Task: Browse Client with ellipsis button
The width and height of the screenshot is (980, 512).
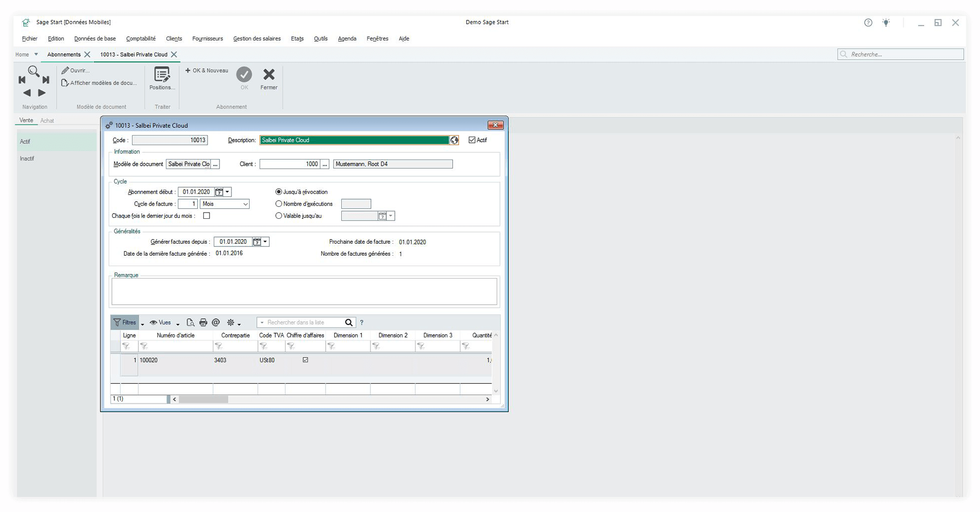Action: point(325,164)
